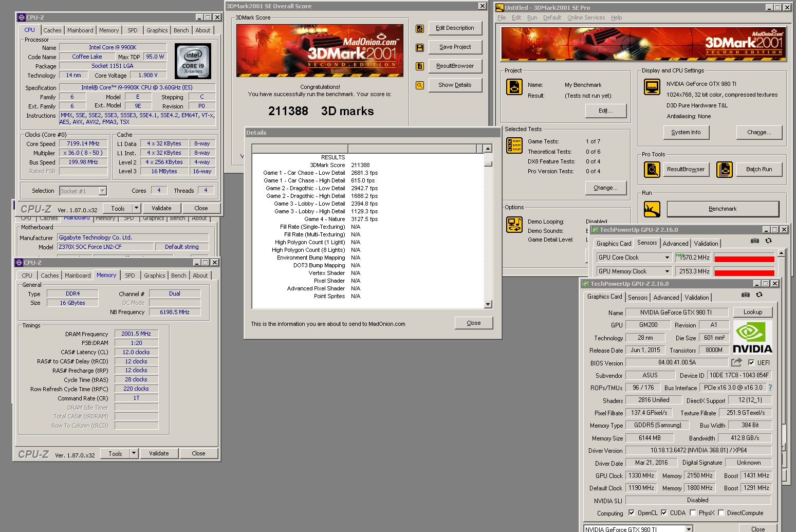This screenshot has width=796, height=532.
Task: Click the ResultBrowser icon in score window
Action: (x=420, y=66)
